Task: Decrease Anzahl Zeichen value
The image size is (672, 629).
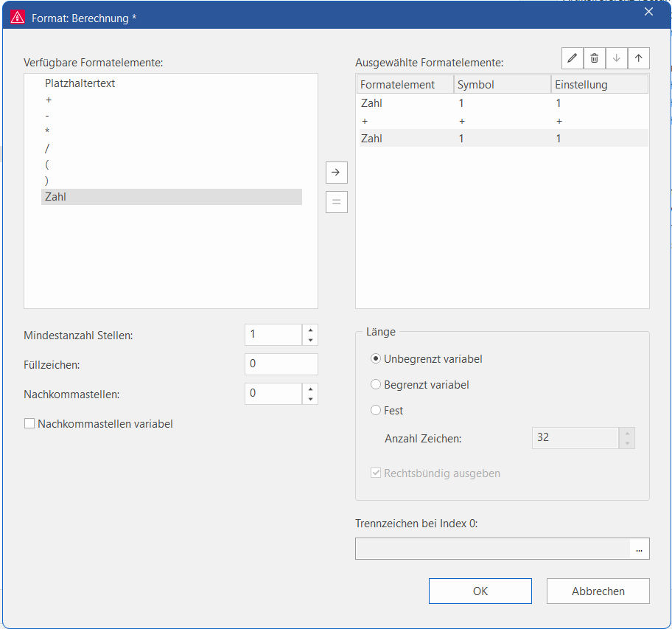Action: [627, 443]
